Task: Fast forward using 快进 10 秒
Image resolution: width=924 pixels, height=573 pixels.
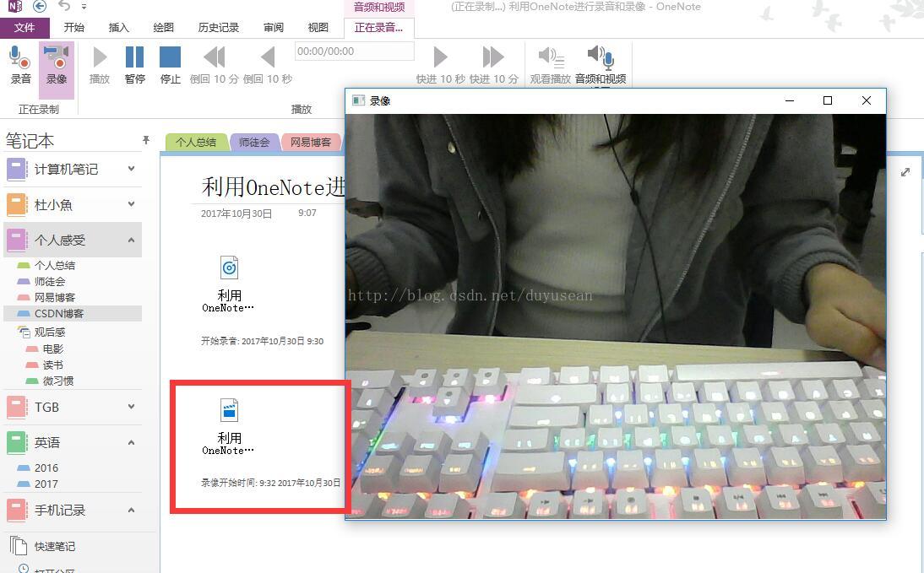Action: pyautogui.click(x=440, y=65)
